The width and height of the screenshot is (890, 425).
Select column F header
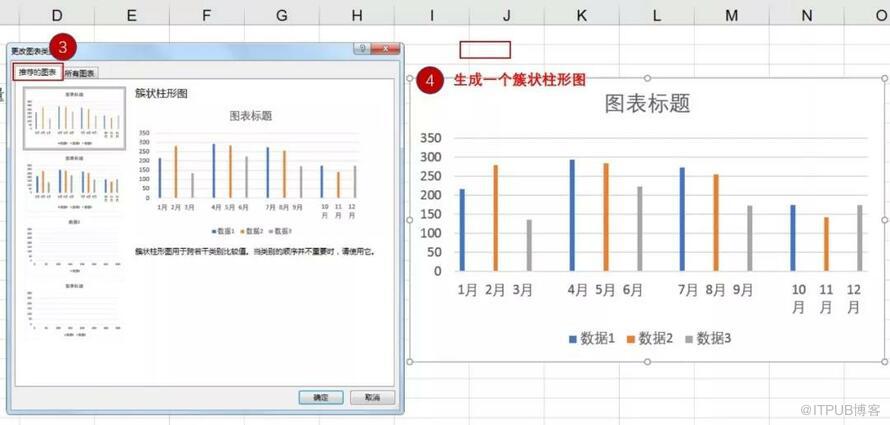click(207, 16)
